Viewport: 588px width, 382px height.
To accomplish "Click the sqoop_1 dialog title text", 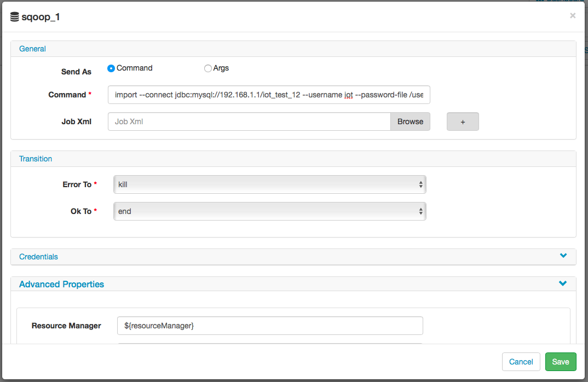I will point(41,17).
